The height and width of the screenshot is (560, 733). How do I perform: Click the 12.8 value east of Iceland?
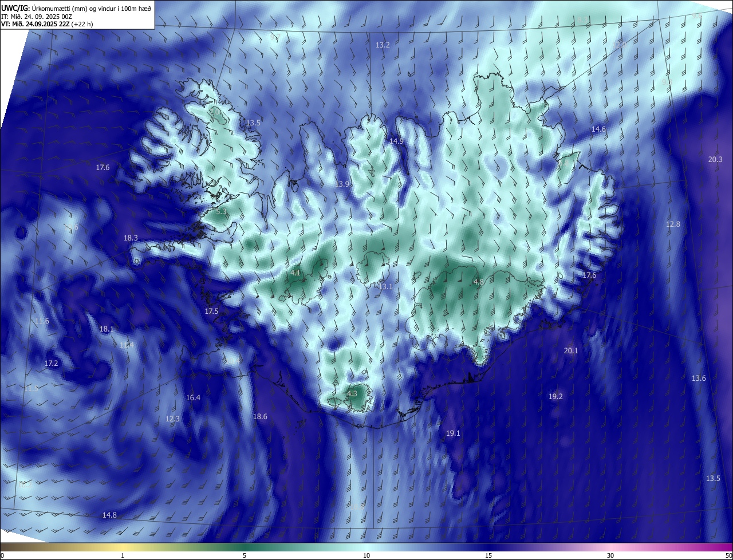673,224
